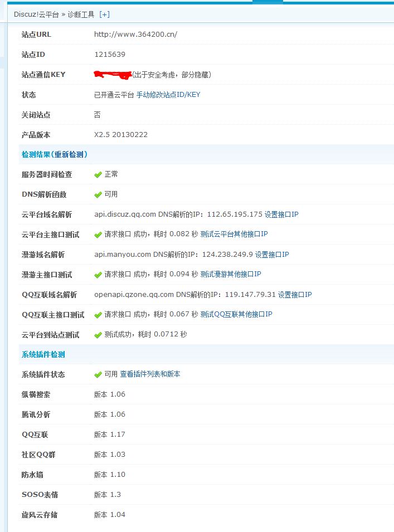
Task: Click IP address 119.147.79.31
Action: point(250,295)
